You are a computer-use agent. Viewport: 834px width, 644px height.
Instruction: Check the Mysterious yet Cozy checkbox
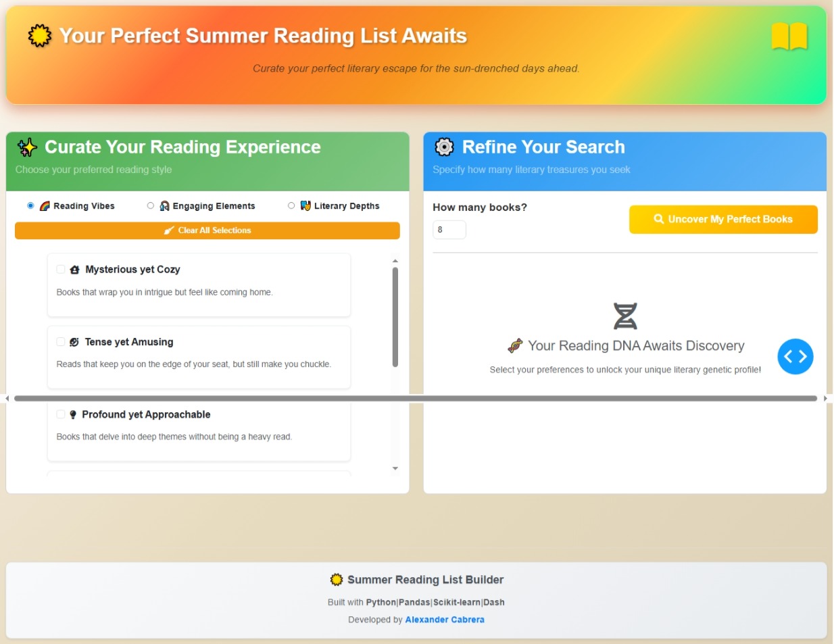61,269
